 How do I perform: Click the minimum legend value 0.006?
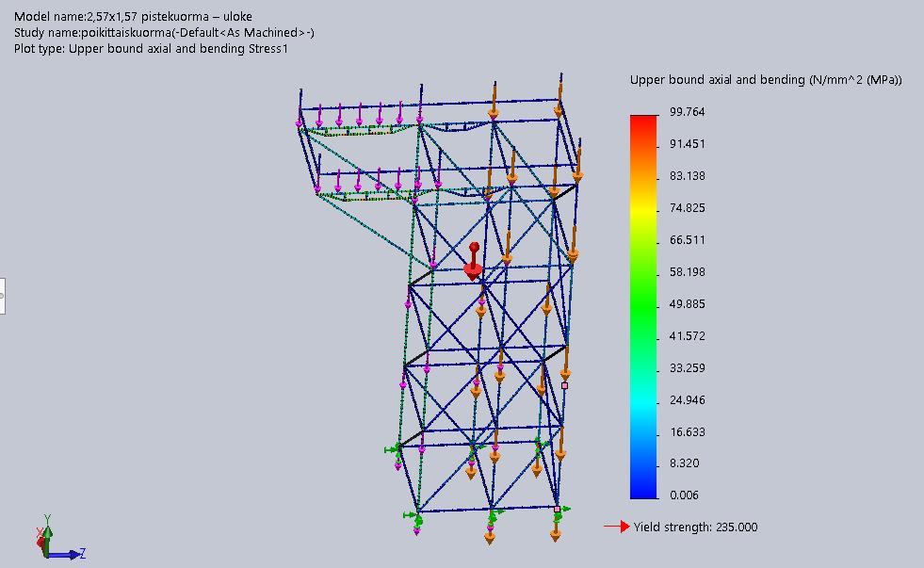click(x=684, y=495)
